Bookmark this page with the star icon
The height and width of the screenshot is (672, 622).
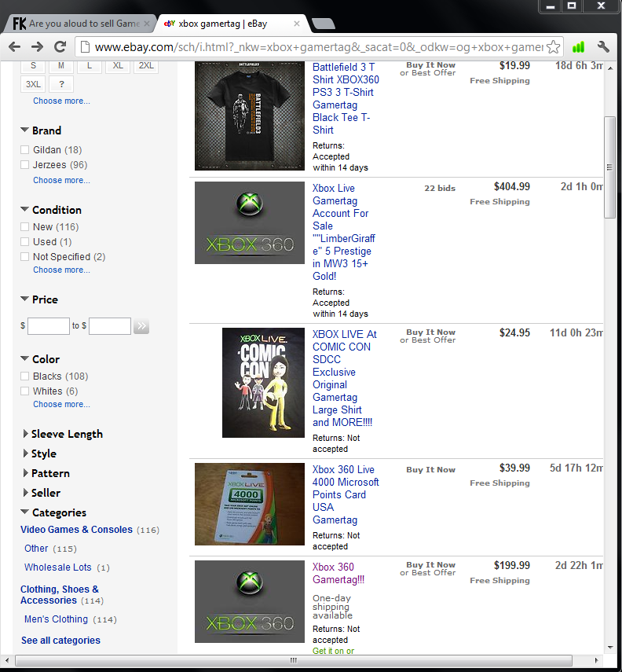(x=554, y=46)
